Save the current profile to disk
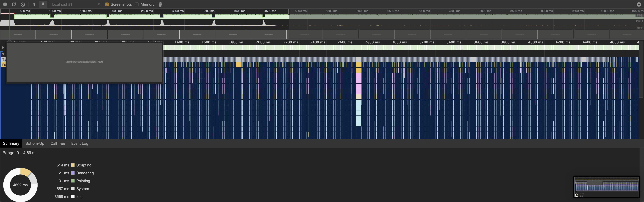The height and width of the screenshot is (202, 644). [x=43, y=4]
